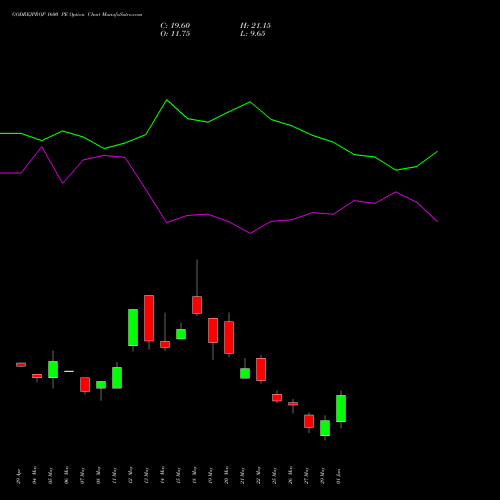Click the red candle for 20 May
Viewport: 500px width, 500px height.
(x=229, y=337)
